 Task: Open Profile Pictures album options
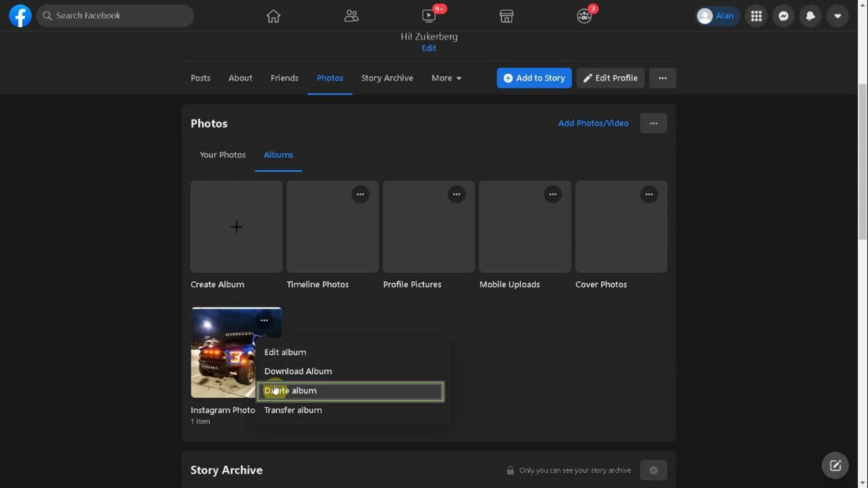click(x=457, y=194)
